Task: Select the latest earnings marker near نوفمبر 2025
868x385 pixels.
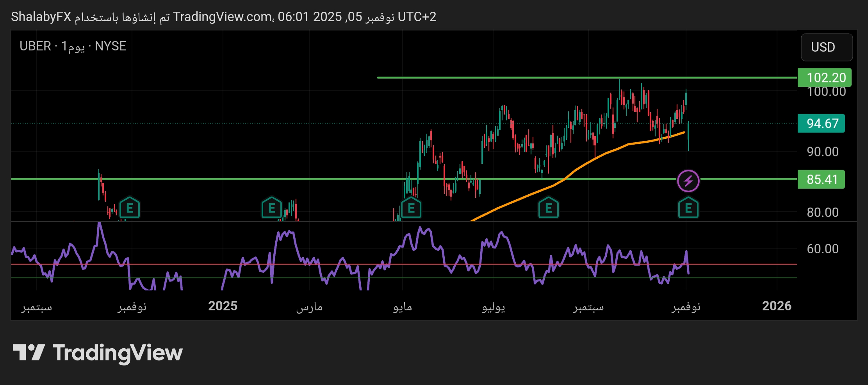Action: tap(688, 208)
